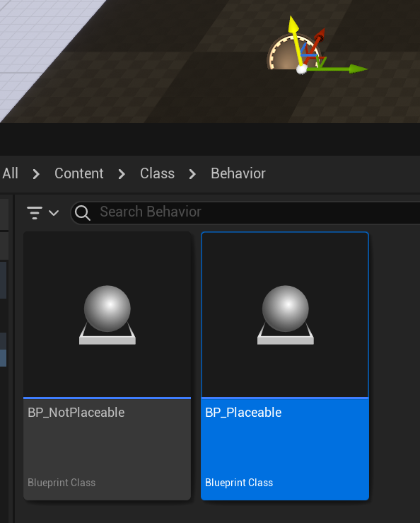This screenshot has height=523, width=420.
Task: Select the BP_NotPlaceable thumbnail
Action: tap(107, 314)
